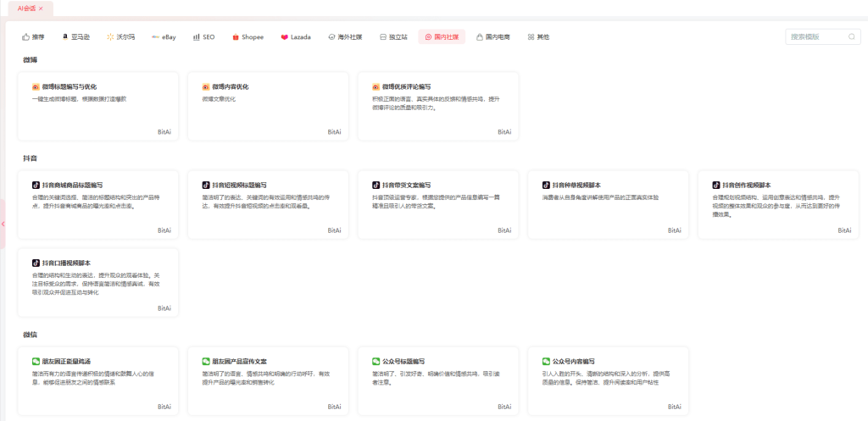Expand the collapsed left sidebar arrow
Screen dimensions: 868x421
click(x=3, y=224)
